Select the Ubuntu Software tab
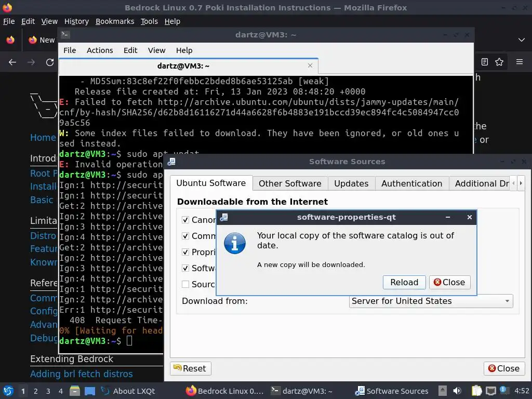 click(x=211, y=183)
